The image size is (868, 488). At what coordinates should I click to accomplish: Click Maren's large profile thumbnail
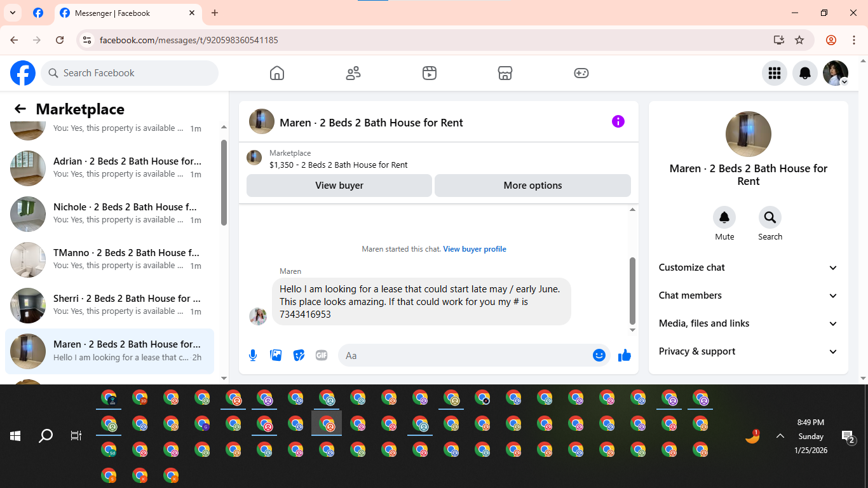pos(749,134)
